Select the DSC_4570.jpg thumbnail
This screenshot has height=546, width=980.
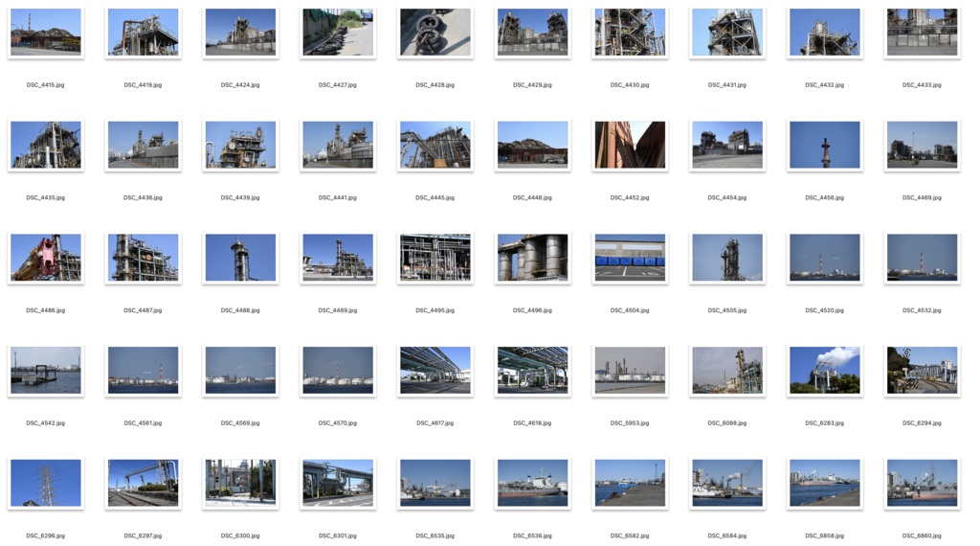(338, 371)
